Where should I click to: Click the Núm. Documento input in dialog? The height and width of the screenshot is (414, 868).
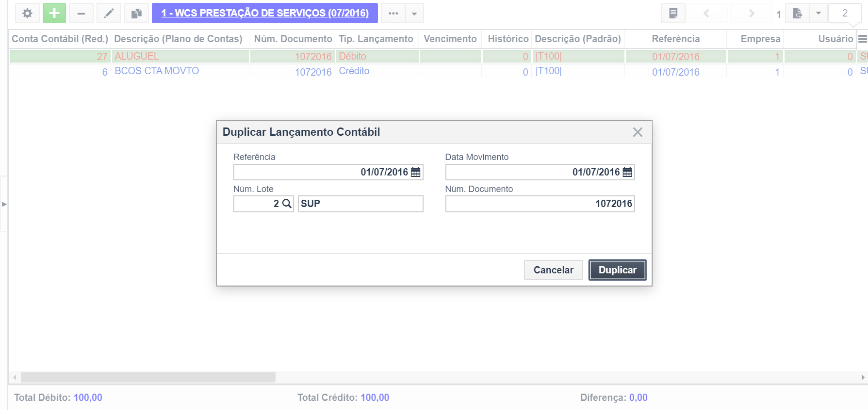[540, 204]
